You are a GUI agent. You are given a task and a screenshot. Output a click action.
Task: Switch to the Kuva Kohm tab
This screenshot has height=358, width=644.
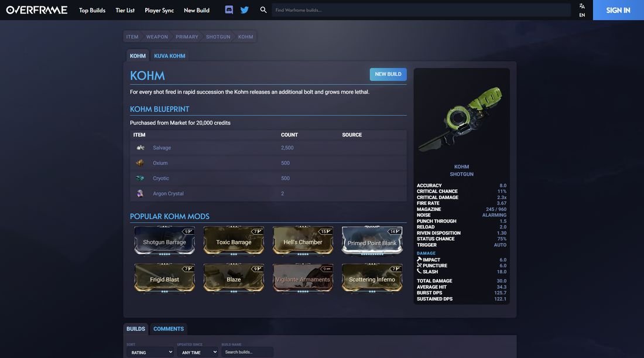coord(169,56)
